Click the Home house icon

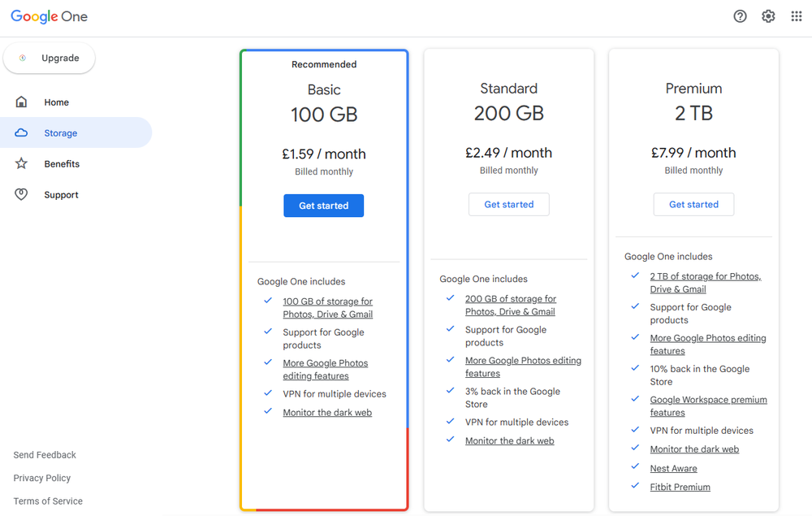22,102
